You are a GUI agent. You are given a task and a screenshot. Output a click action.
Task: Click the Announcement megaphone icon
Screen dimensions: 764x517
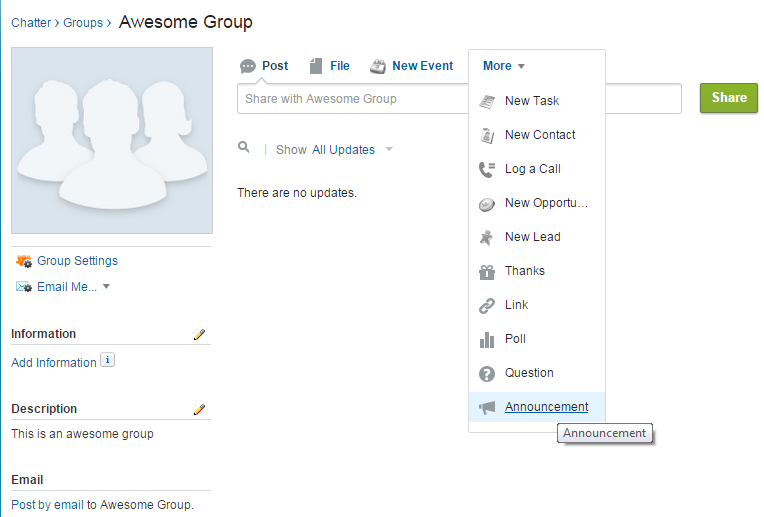click(x=487, y=407)
